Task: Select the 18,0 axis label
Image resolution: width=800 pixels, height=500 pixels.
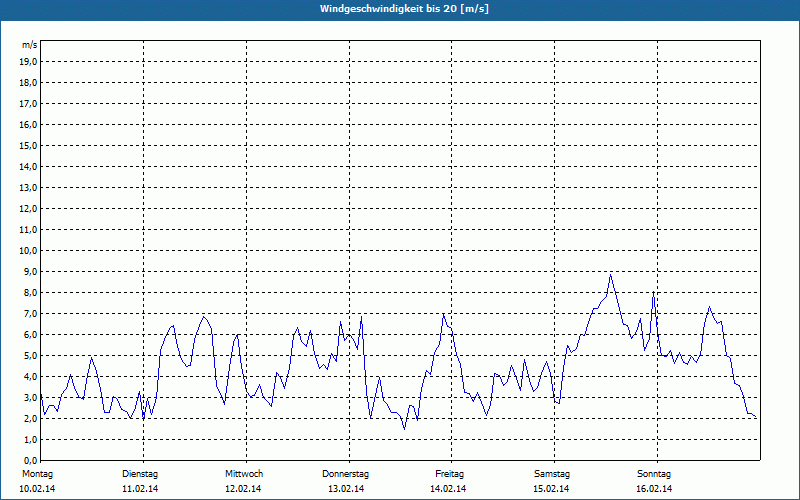Action: click(29, 83)
